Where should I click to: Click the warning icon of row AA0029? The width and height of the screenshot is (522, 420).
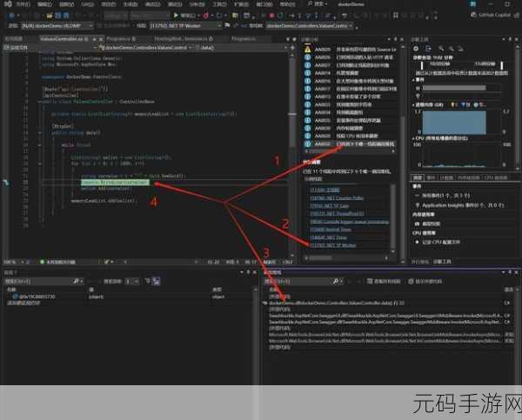[x=308, y=50]
